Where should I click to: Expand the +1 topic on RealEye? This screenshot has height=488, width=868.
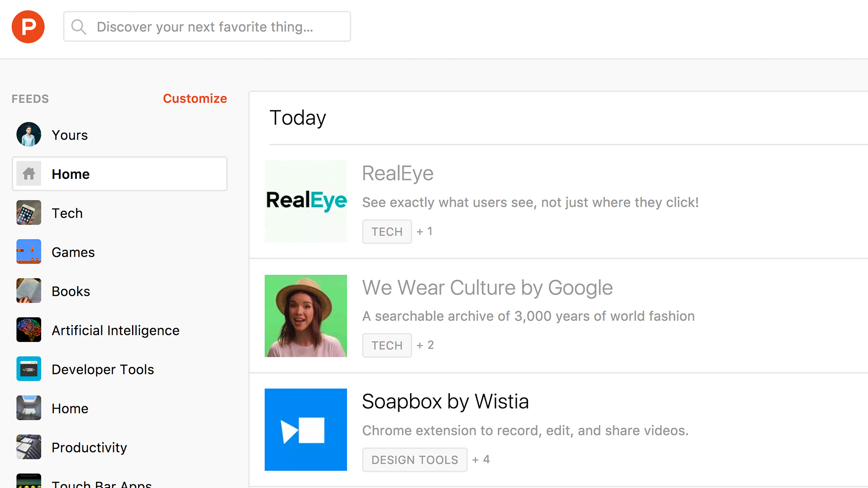424,231
